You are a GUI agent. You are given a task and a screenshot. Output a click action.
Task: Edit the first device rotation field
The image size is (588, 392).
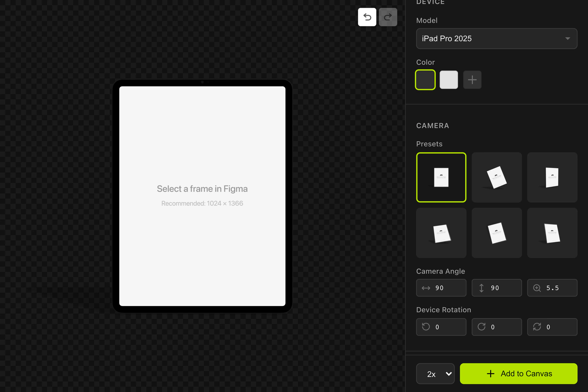coord(441,327)
